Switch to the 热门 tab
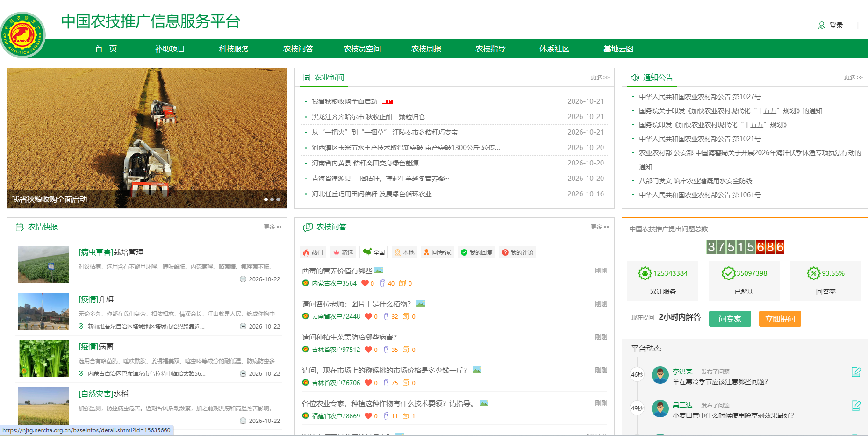868x436 pixels. [x=313, y=252]
